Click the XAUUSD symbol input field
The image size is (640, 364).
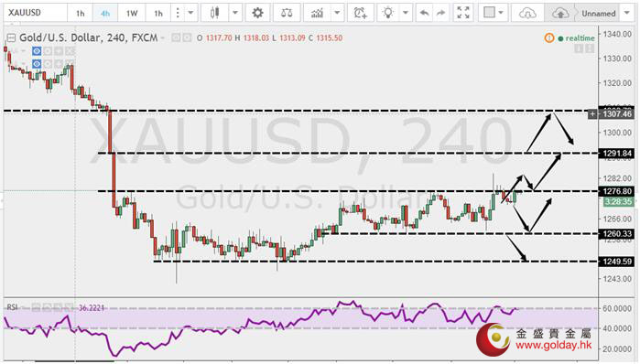click(35, 13)
